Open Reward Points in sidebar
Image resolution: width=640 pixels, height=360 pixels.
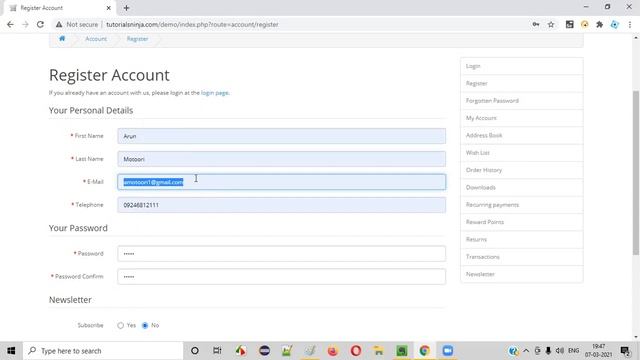(x=522, y=222)
